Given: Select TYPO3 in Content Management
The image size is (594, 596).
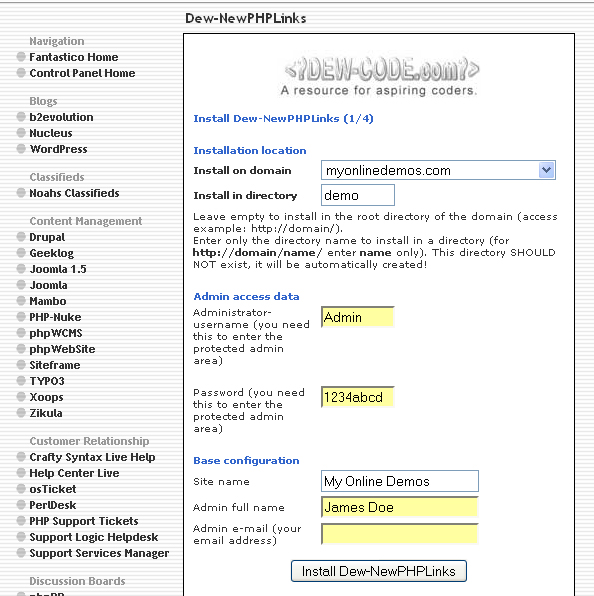Looking at the screenshot, I should pos(47,381).
